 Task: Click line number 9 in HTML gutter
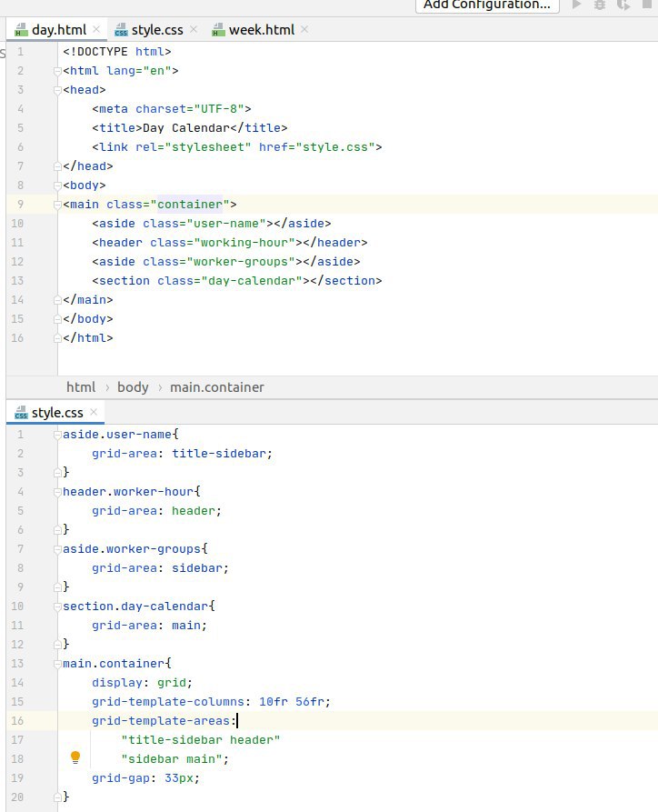click(20, 205)
